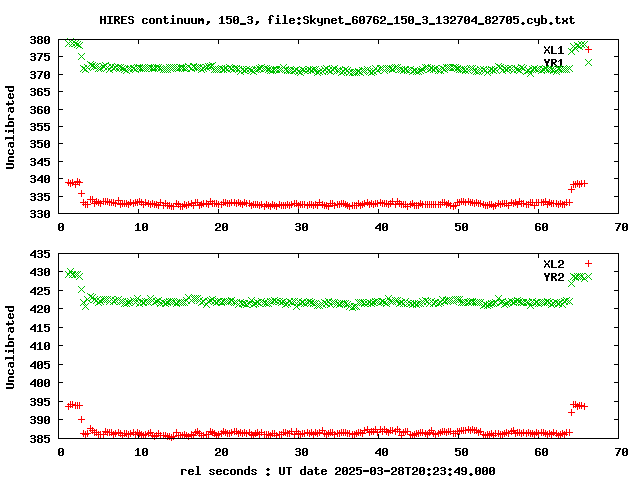The height and width of the screenshot is (480, 640).
Task: Click the 385 tick label on bottom plot
Action: point(40,439)
